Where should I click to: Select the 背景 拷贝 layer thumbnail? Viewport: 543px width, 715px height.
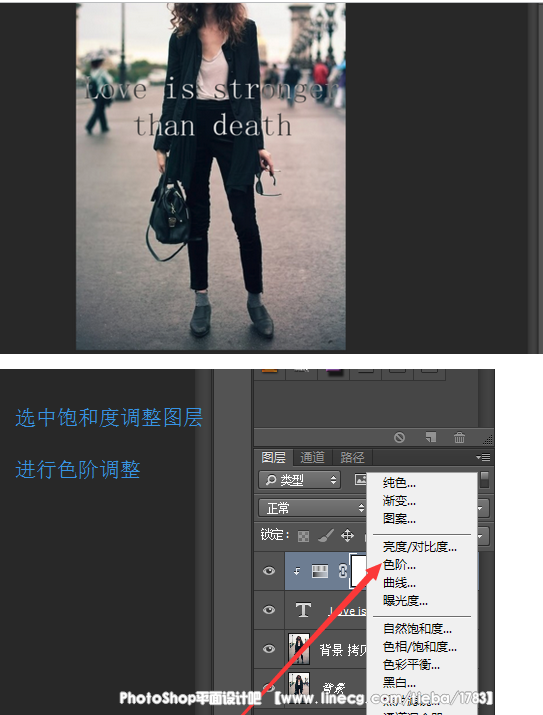[299, 648]
